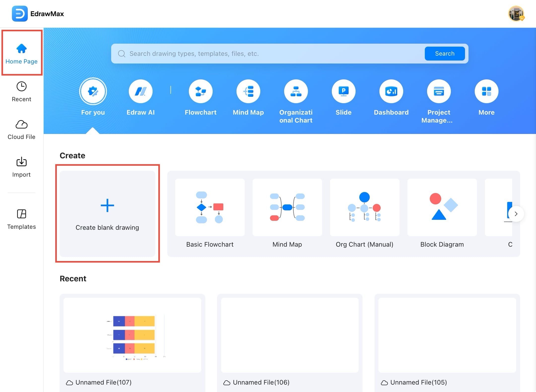Image resolution: width=536 pixels, height=392 pixels.
Task: Open the Import section in sidebar
Action: coord(21,166)
